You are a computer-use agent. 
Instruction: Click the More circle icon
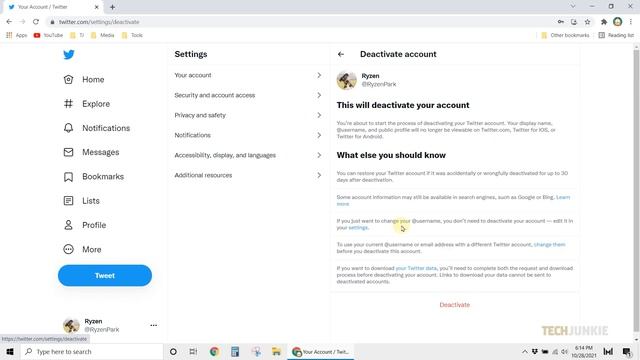(x=68, y=249)
